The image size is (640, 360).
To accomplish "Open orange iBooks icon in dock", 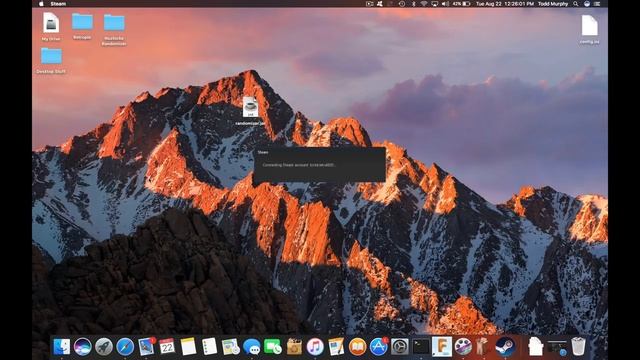I will [358, 347].
